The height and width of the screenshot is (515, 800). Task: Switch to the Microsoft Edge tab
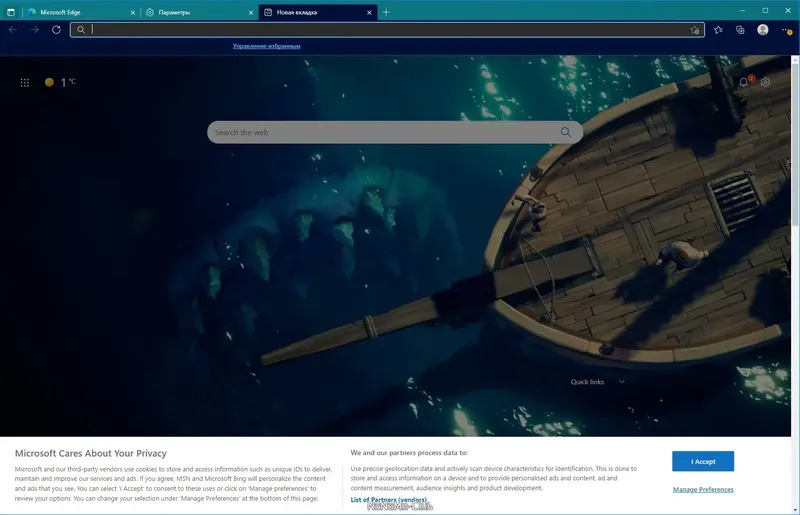tap(82, 12)
